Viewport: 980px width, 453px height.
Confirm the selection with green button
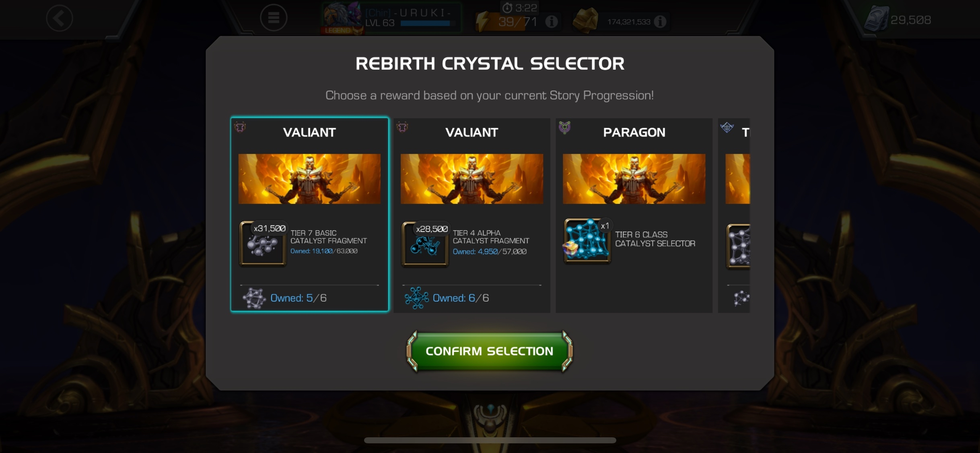click(490, 351)
